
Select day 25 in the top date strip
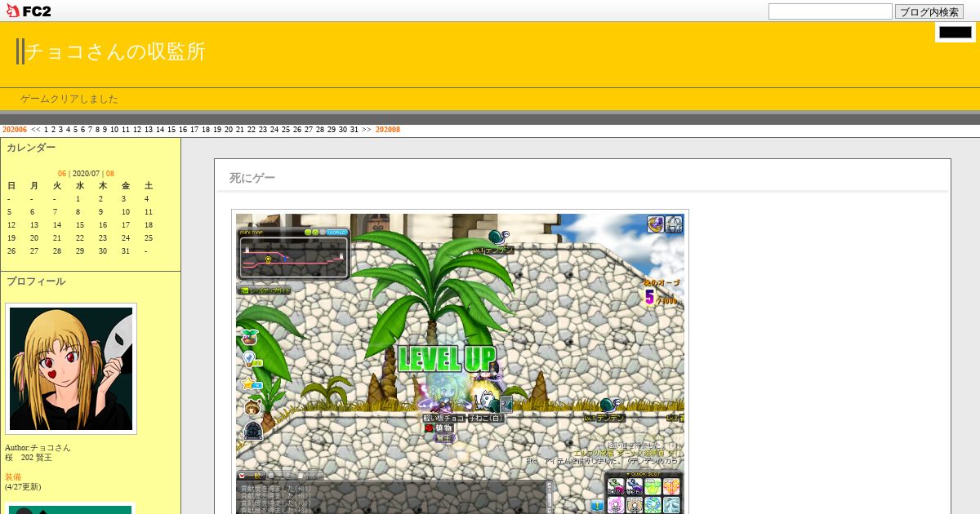click(286, 130)
